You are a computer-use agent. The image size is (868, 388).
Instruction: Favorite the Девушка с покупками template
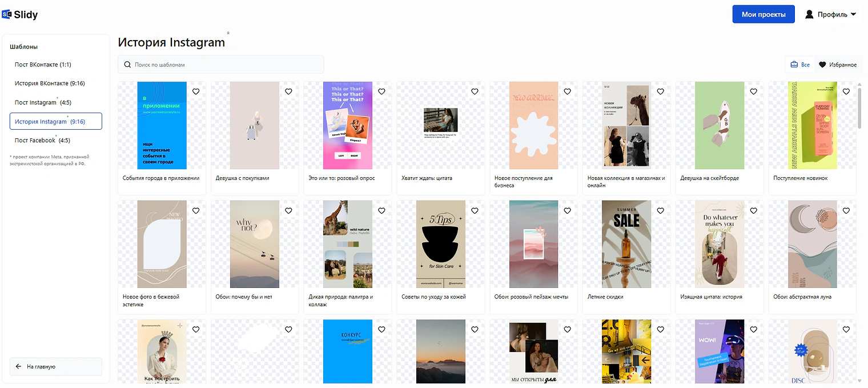(288, 91)
